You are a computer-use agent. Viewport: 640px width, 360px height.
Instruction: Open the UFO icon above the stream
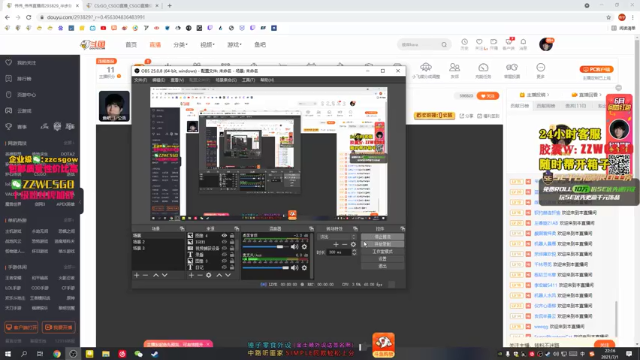426,67
